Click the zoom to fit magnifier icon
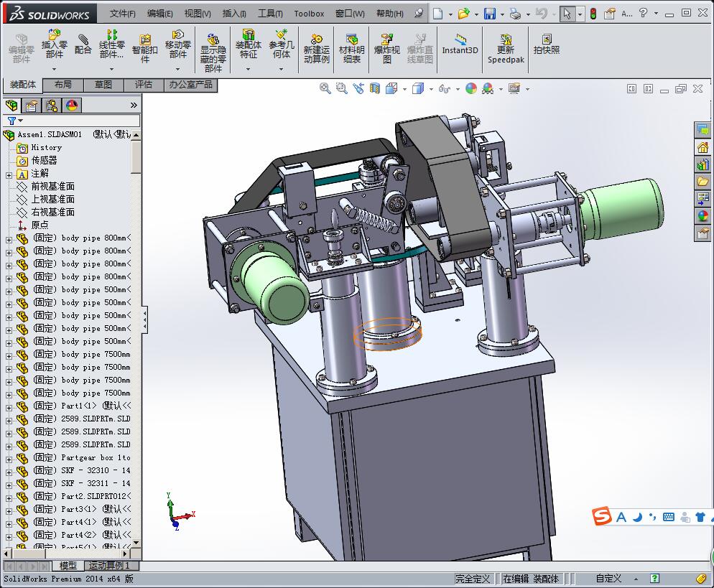This screenshot has height=588, width=714. click(325, 88)
